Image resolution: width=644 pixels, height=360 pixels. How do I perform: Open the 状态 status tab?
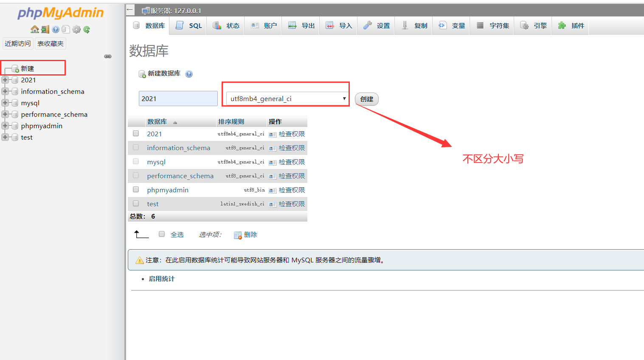(x=226, y=25)
